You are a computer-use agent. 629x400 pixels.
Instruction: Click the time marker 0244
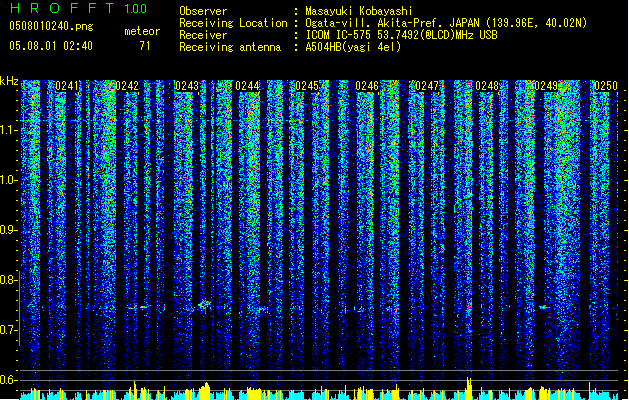coord(247,86)
